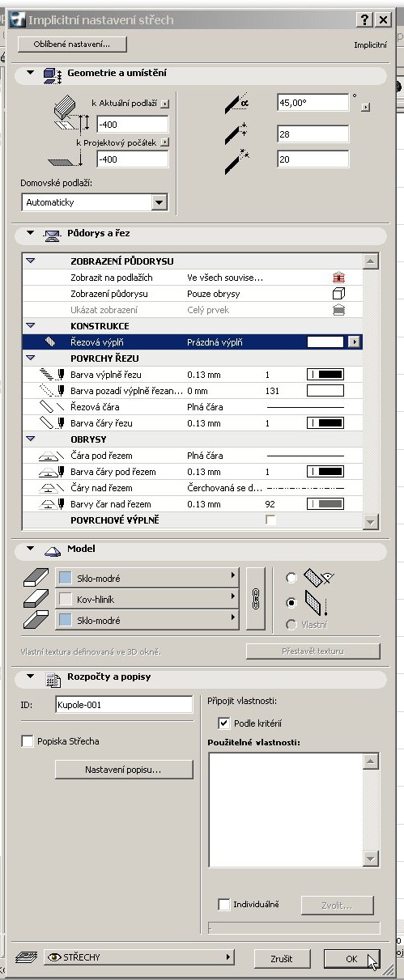
Task: Click the bottom surface material icon
Action: 36,621
